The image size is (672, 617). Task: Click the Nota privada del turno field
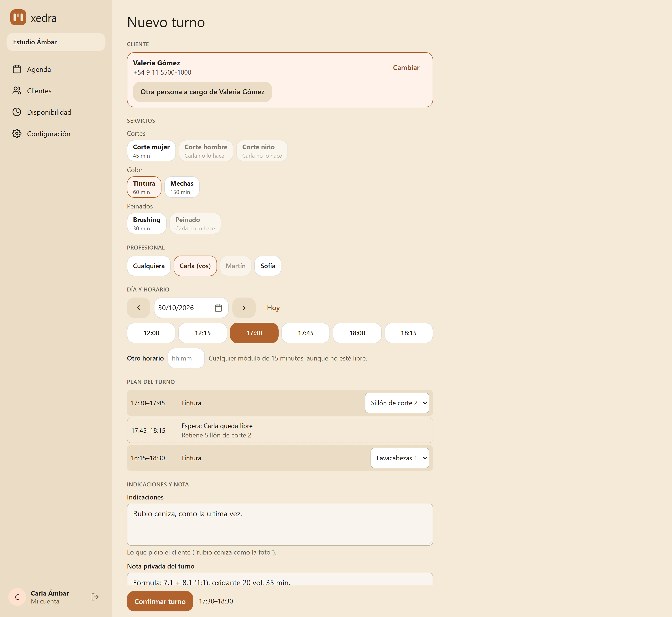tap(280, 579)
